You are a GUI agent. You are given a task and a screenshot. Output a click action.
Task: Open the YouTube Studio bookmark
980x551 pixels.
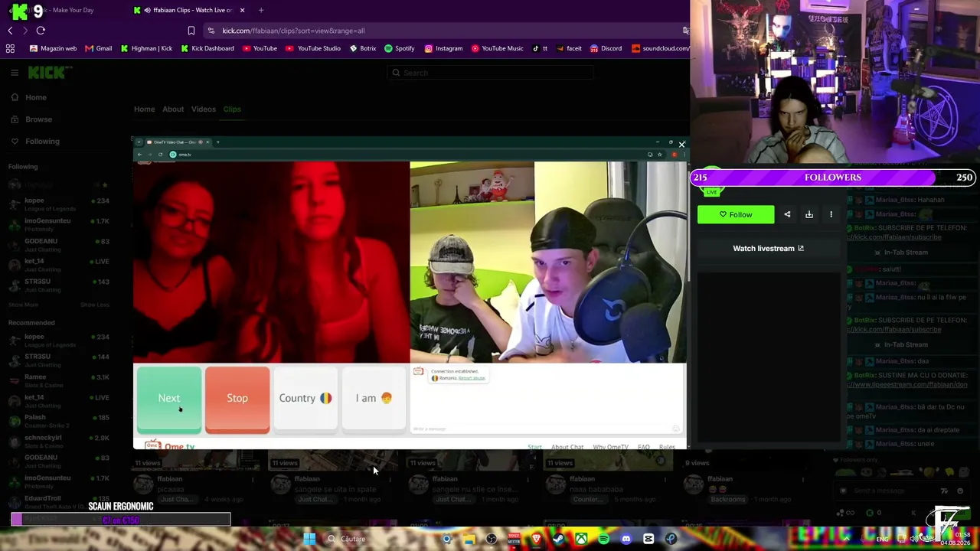tap(313, 48)
